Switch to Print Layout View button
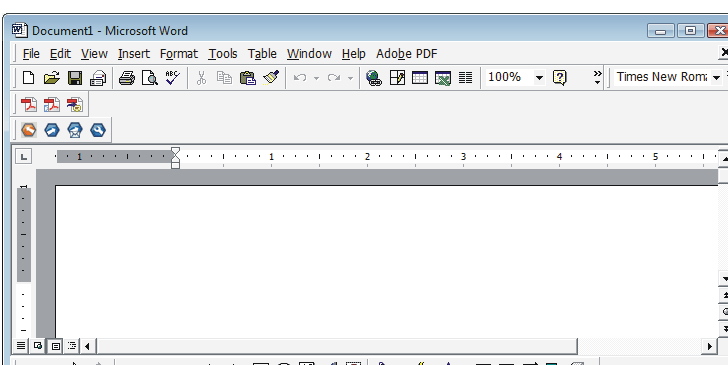The height and width of the screenshot is (365, 728). pyautogui.click(x=56, y=345)
